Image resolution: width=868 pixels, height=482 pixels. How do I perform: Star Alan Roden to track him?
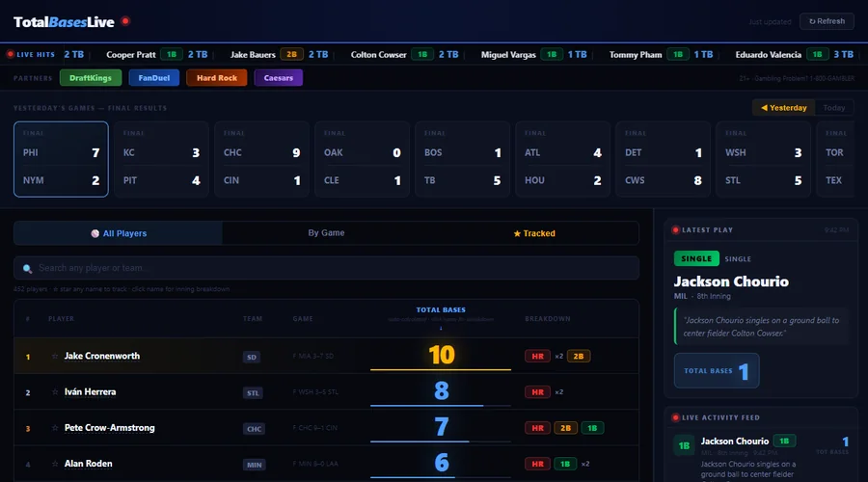click(55, 465)
